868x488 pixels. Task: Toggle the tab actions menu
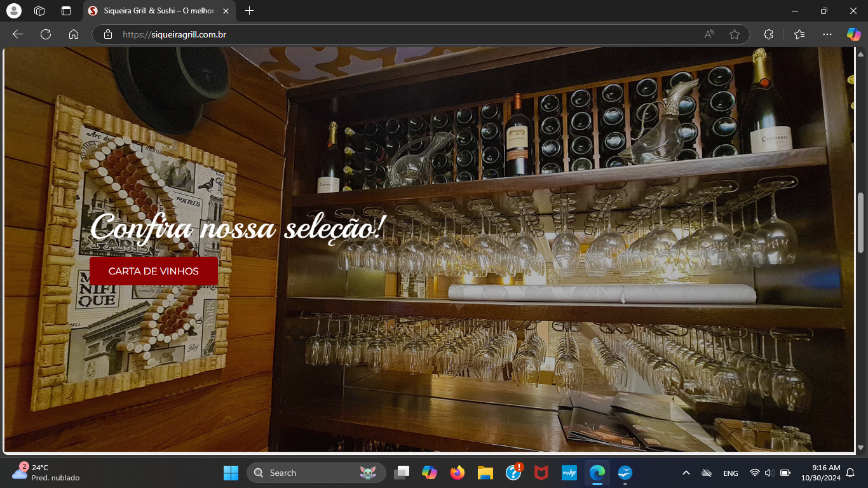point(66,11)
